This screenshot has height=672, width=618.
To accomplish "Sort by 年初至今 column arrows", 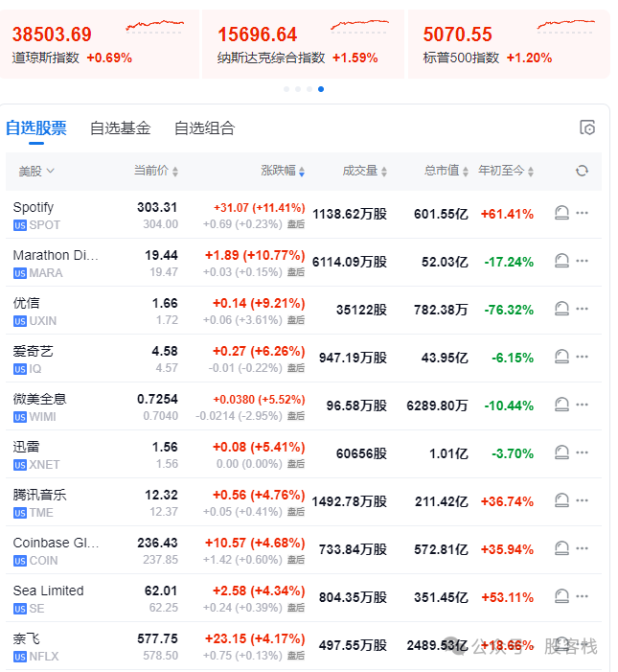I will pyautogui.click(x=531, y=172).
